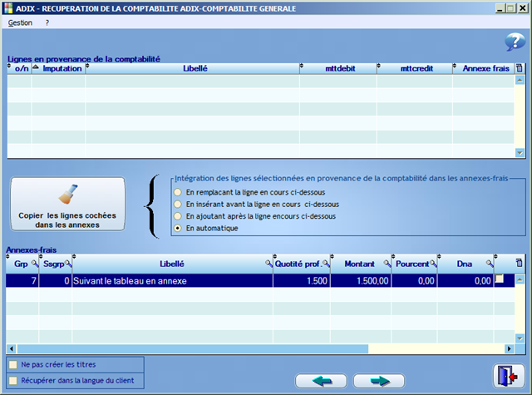The width and height of the screenshot is (532, 395).
Task: Click Annexes-frais vertical scrollbar down arrow
Action: pyautogui.click(x=520, y=338)
